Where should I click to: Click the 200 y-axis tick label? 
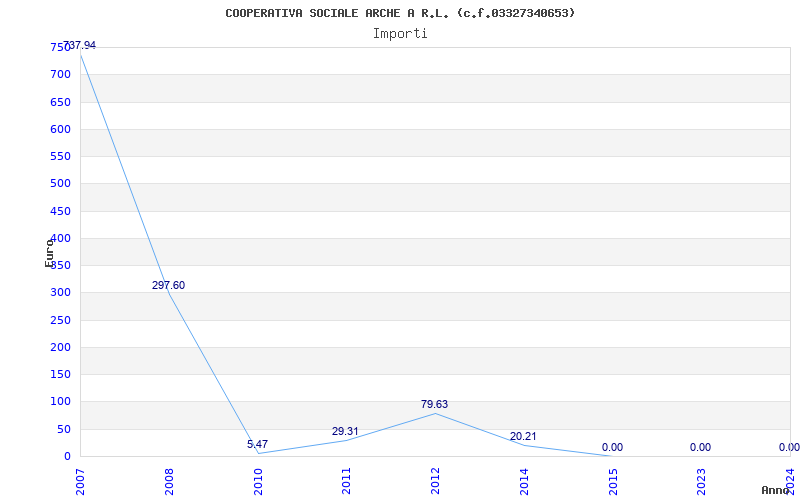point(60,347)
